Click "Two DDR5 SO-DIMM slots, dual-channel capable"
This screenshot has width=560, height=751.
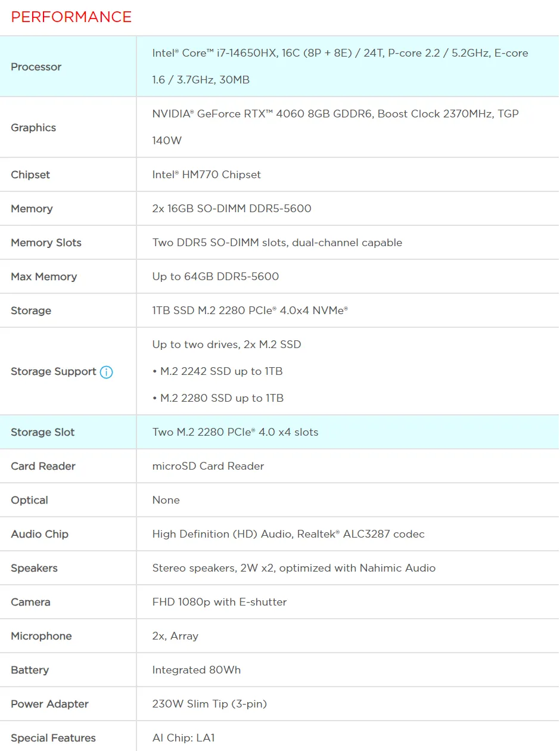tap(277, 243)
